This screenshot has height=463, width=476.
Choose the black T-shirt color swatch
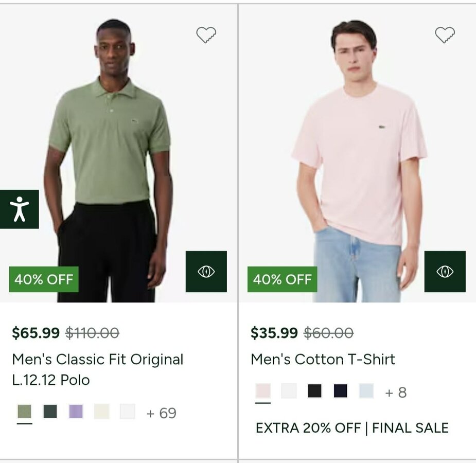tap(314, 391)
